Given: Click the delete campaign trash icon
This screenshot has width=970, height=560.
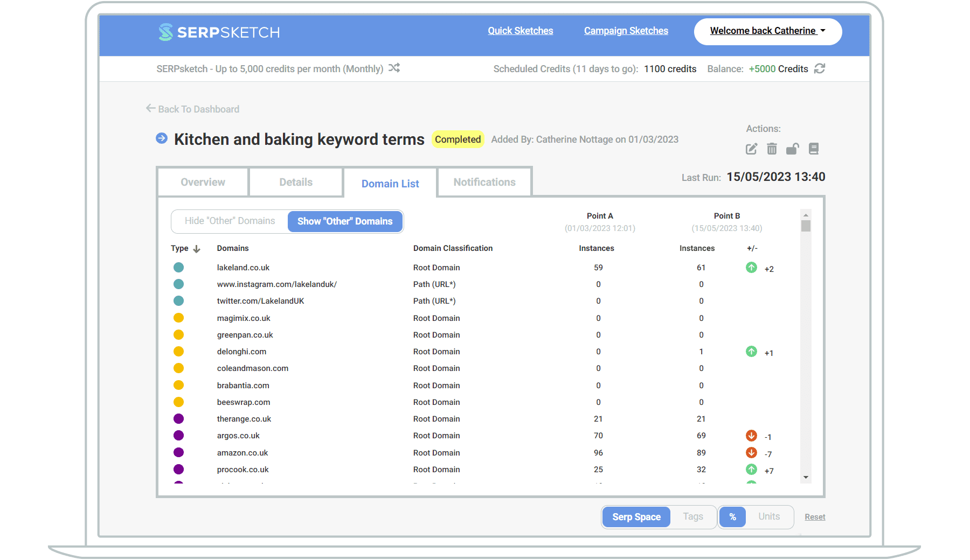Looking at the screenshot, I should pyautogui.click(x=772, y=149).
